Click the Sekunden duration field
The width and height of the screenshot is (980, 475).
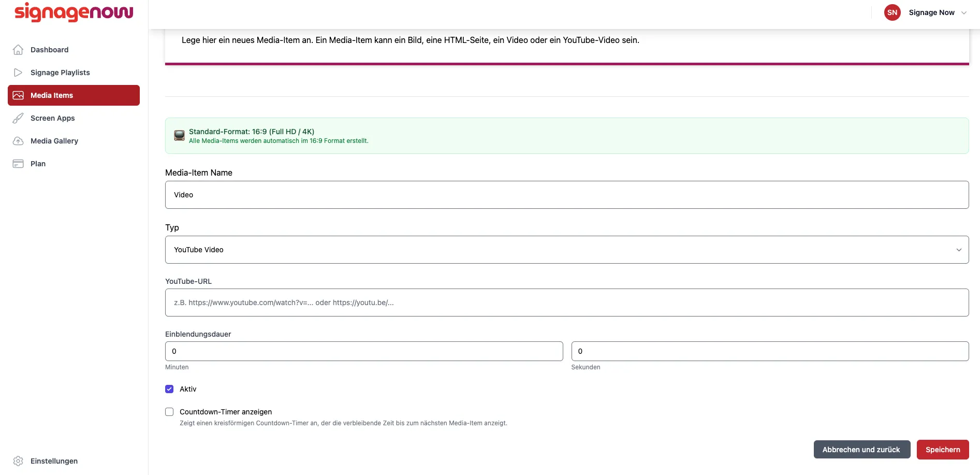(x=770, y=351)
